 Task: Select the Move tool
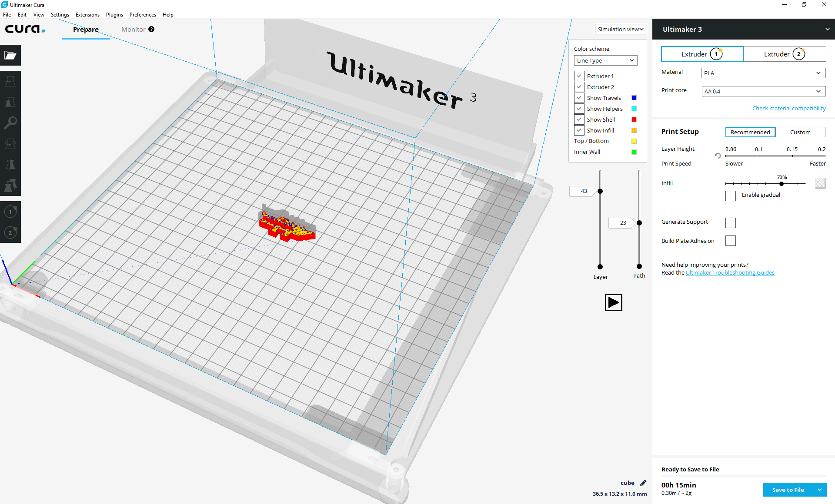click(10, 81)
